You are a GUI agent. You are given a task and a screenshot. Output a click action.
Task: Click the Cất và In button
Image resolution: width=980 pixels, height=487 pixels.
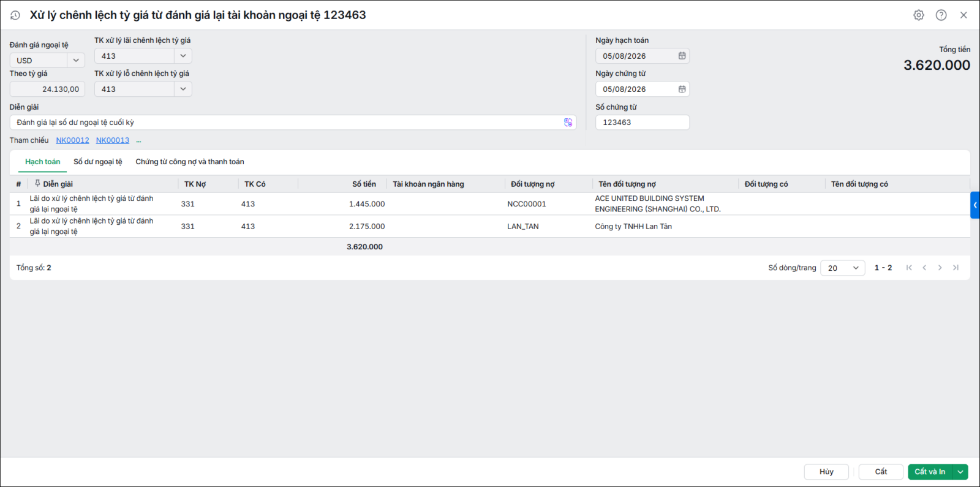930,472
